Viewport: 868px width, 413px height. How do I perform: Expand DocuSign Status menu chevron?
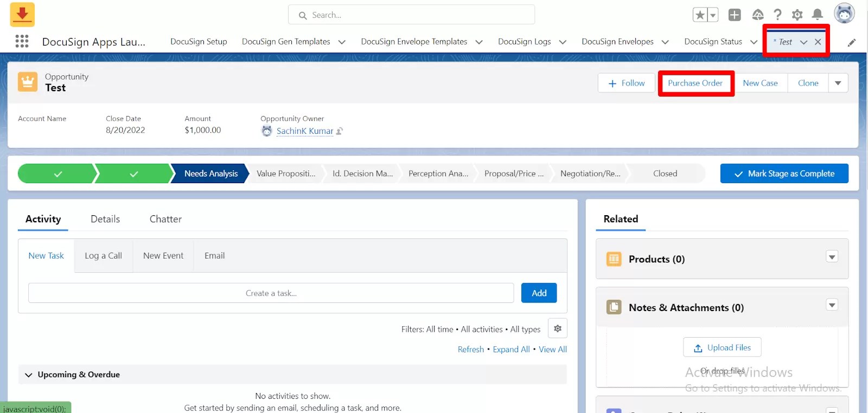(754, 42)
